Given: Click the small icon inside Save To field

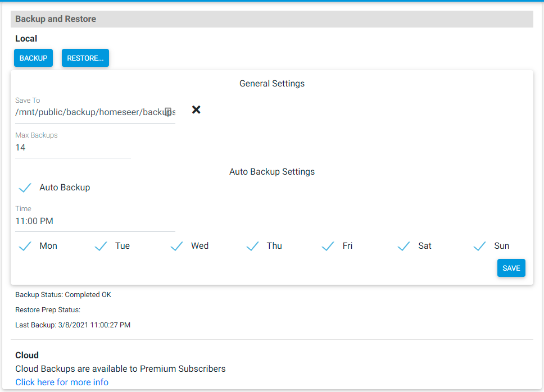Looking at the screenshot, I should coord(168,112).
